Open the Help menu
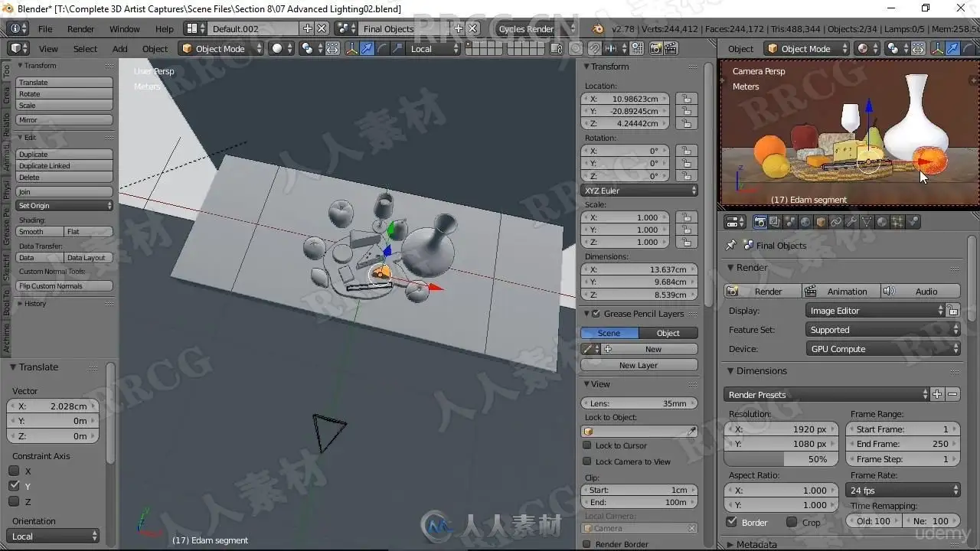This screenshot has width=980, height=551. point(165,28)
